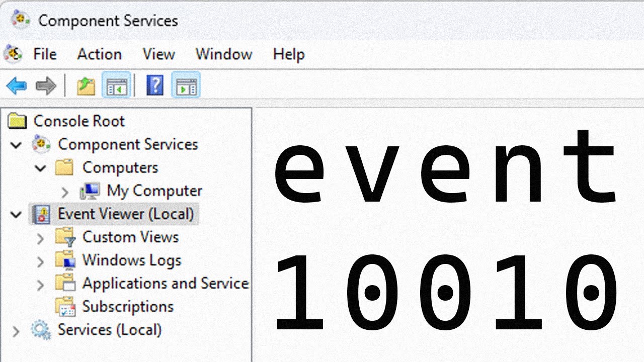Click the MMC icon beside File menu
Image resolution: width=644 pixels, height=362 pixels.
[13, 53]
